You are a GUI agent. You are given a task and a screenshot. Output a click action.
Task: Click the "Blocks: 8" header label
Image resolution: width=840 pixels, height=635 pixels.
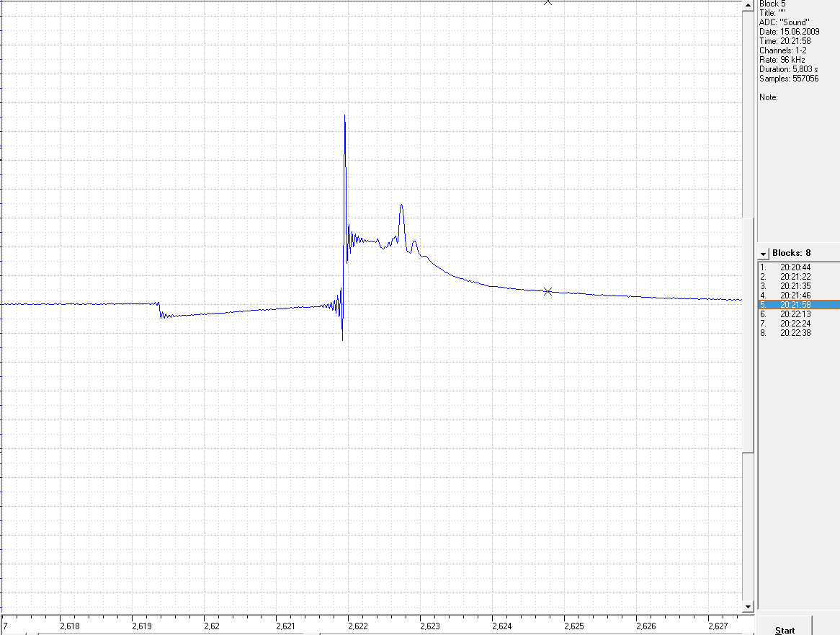pyautogui.click(x=791, y=253)
